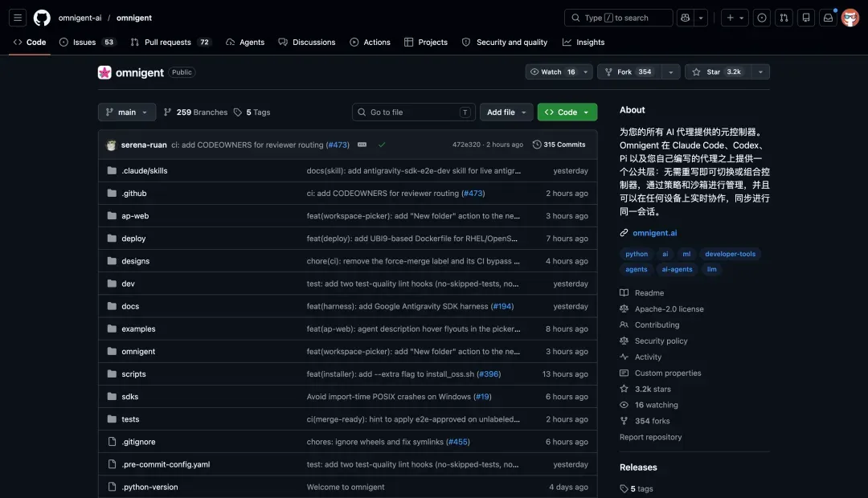
Task: Open the green Code dropdown button
Action: [567, 112]
